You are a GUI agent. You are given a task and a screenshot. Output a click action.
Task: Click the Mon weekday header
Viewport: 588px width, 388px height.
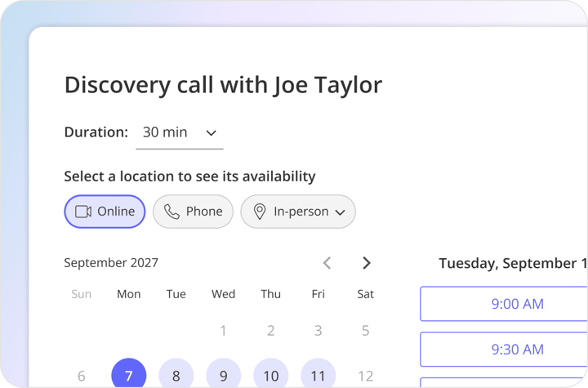(x=129, y=294)
